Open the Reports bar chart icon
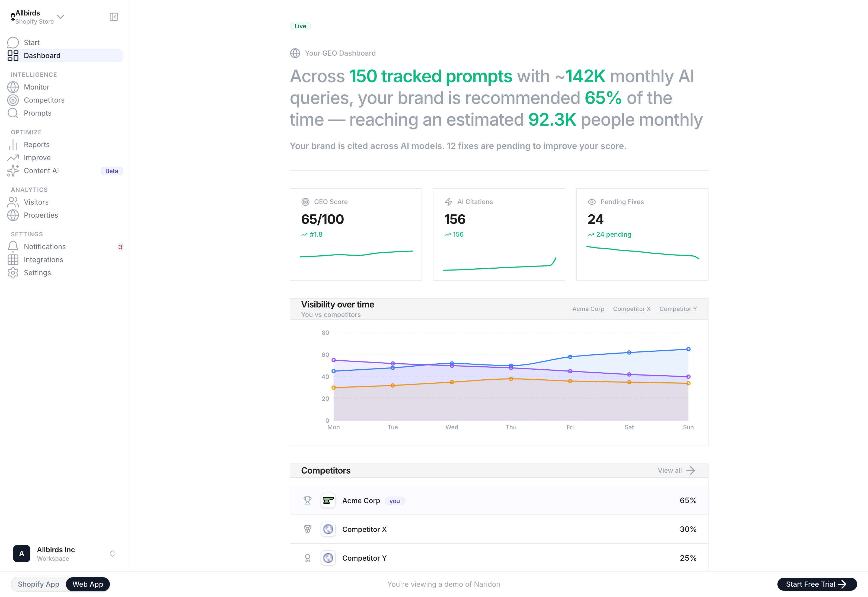Viewport: 868px width, 597px height. click(x=13, y=145)
